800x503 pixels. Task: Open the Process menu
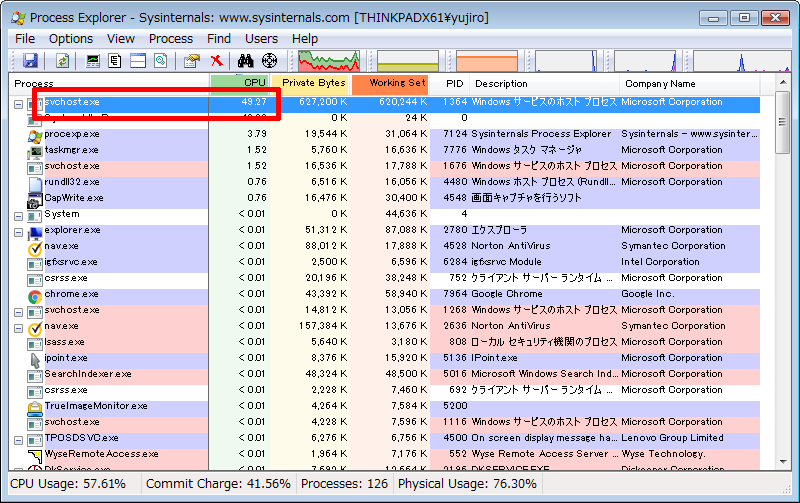170,39
